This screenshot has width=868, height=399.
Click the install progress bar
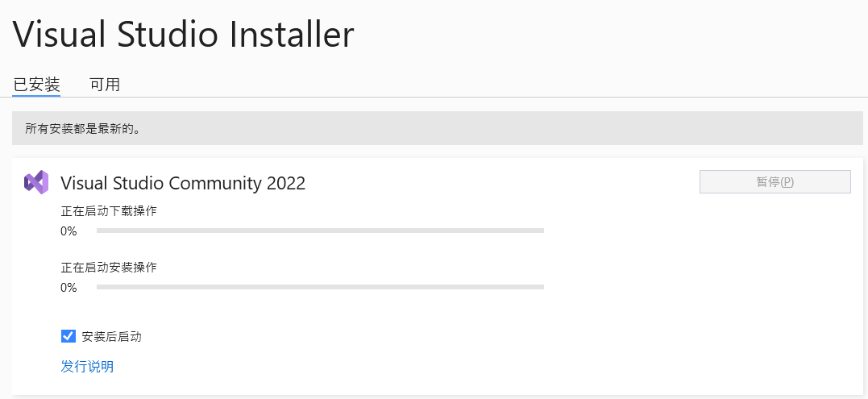pos(320,287)
